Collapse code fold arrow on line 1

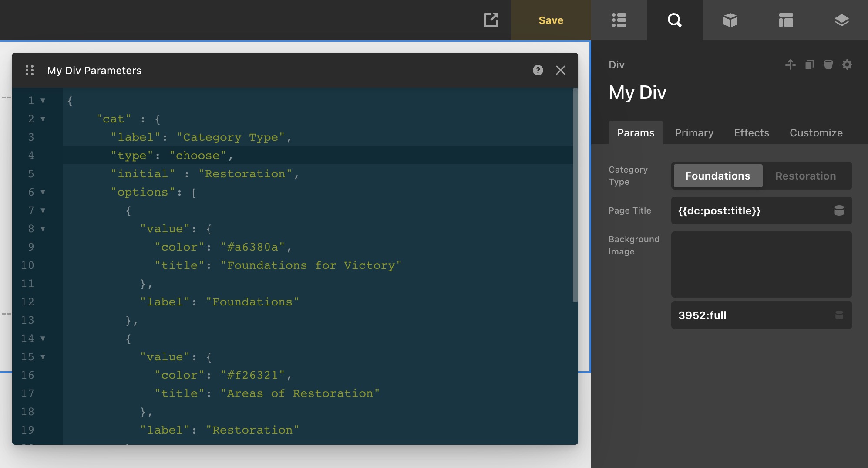43,101
